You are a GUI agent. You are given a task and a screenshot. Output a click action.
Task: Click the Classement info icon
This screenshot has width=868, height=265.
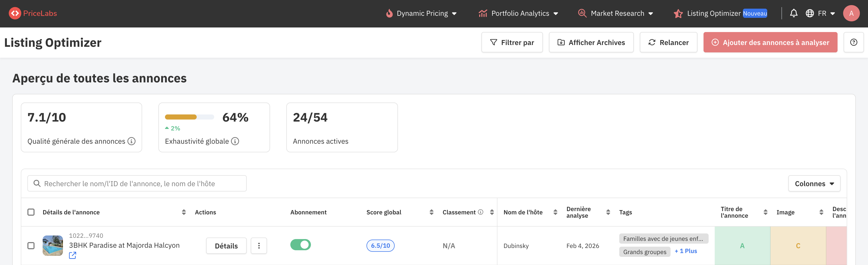tap(480, 212)
